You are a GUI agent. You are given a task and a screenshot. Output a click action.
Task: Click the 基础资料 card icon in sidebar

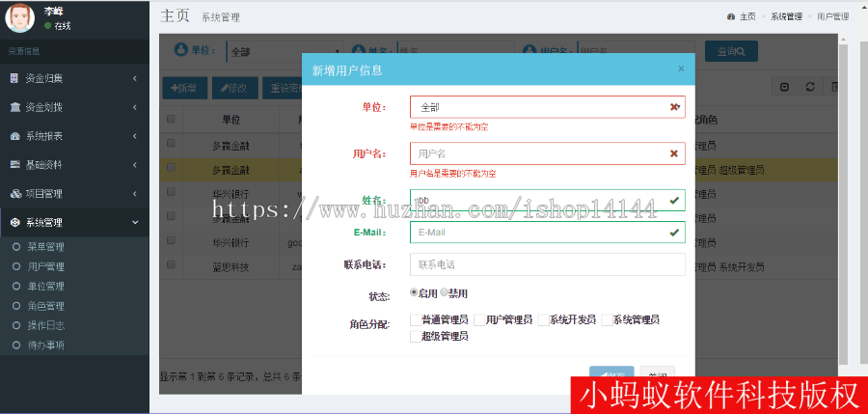click(14, 165)
